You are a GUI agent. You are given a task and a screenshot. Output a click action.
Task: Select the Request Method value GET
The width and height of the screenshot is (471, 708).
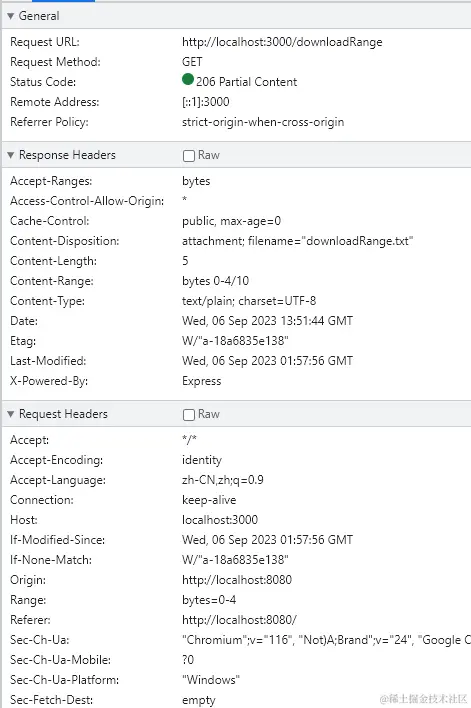click(x=192, y=62)
